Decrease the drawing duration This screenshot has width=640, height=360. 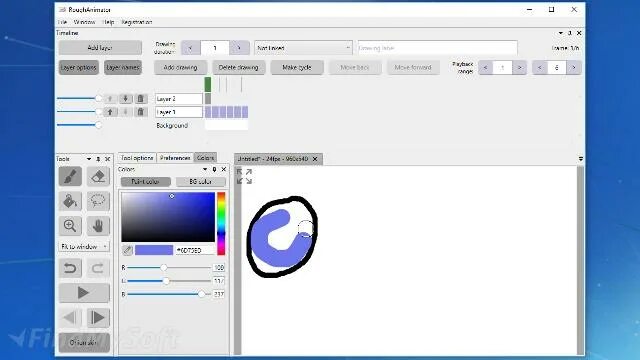point(191,48)
